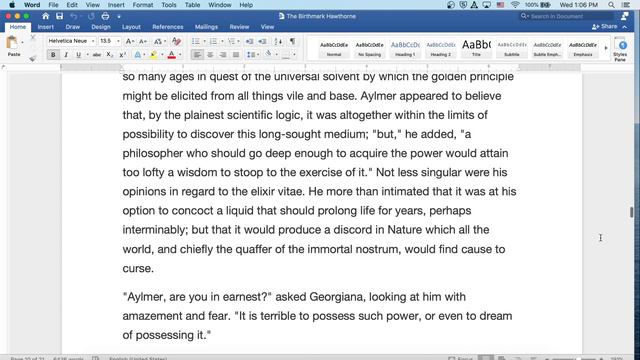Image resolution: width=640 pixels, height=360 pixels.
Task: Justify the paragraph text
Action: pos(236,55)
